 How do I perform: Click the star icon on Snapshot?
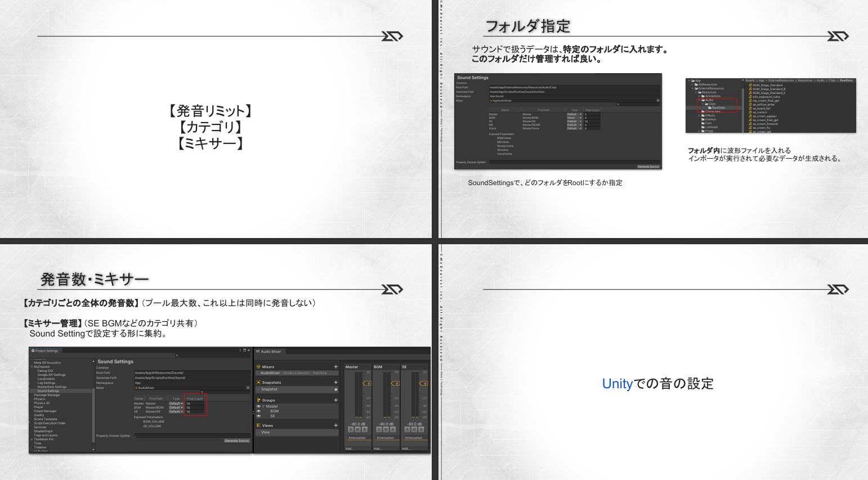(x=336, y=389)
